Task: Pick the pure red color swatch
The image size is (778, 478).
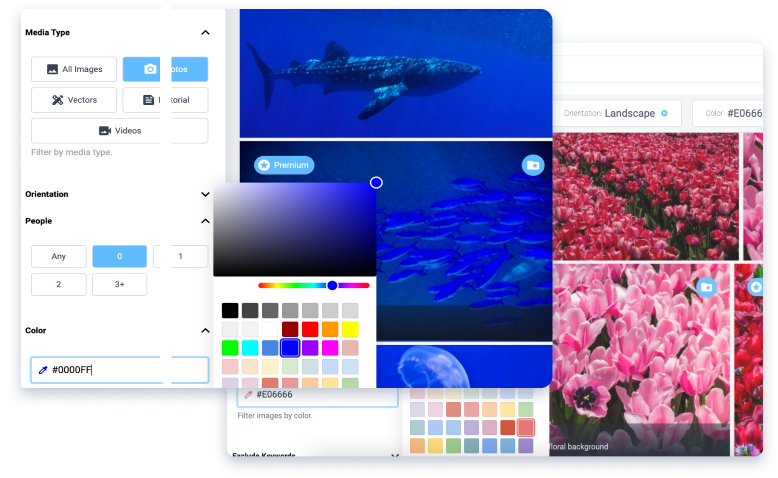Action: pyautogui.click(x=310, y=329)
